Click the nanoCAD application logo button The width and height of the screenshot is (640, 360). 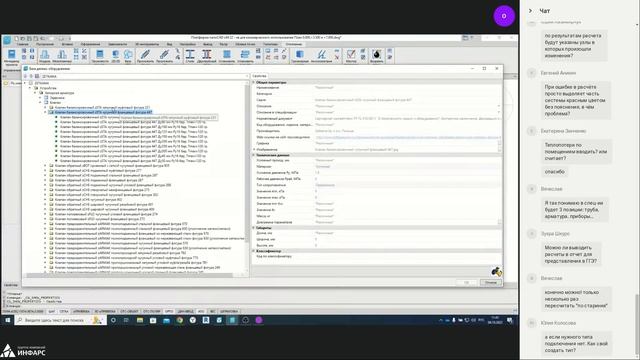click(7, 40)
